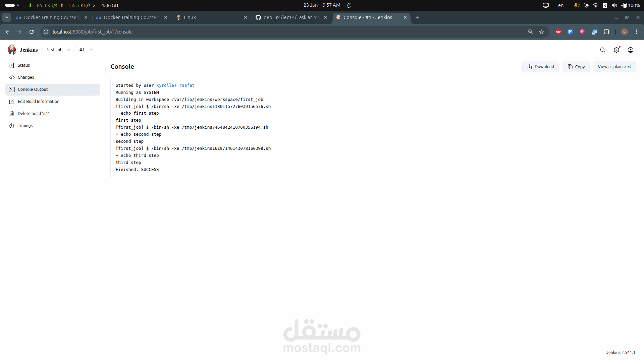Viewport: 644px width, 362px height.
Task: Click browser zoom magnifier in address bar
Action: [x=530, y=32]
